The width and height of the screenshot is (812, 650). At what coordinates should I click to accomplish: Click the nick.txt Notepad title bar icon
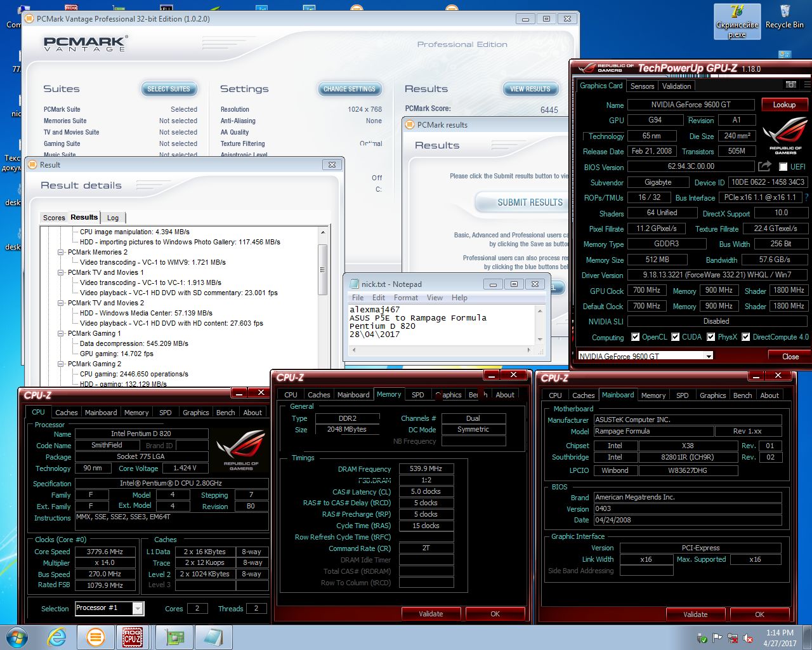354,284
